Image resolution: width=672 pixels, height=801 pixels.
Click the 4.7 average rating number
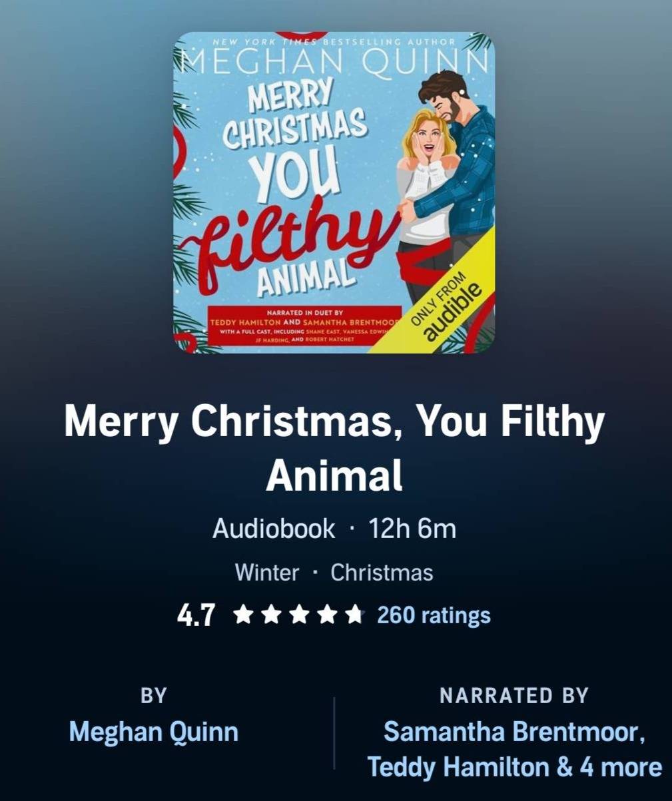(x=196, y=616)
